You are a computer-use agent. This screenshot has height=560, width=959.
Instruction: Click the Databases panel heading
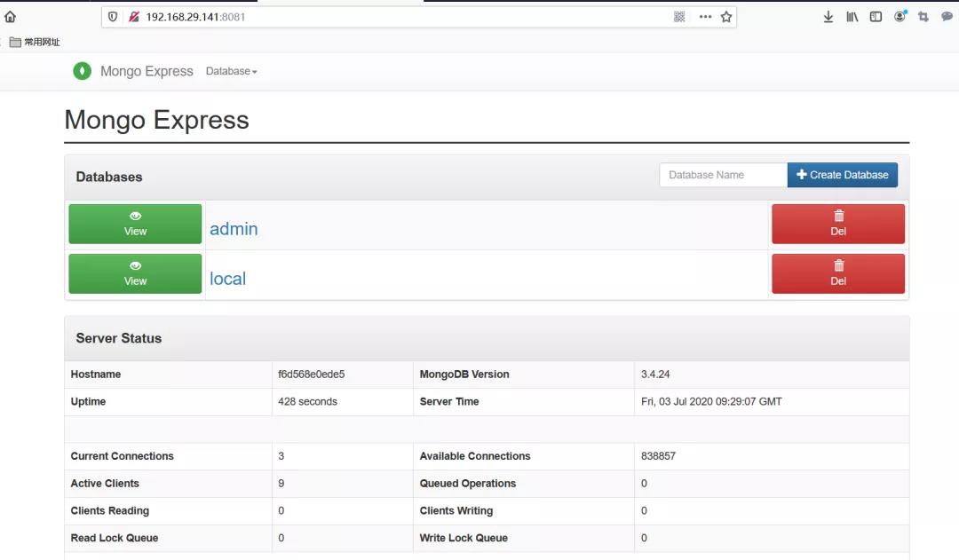(x=109, y=177)
